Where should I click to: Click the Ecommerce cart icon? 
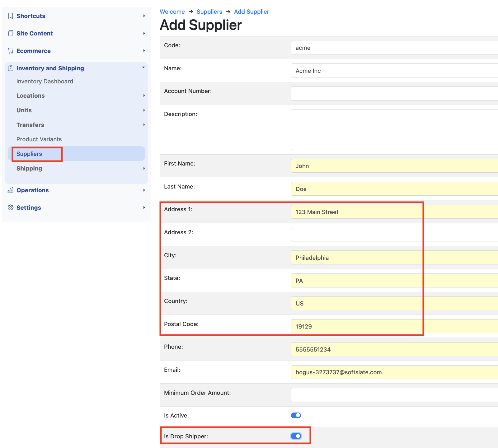pos(11,51)
